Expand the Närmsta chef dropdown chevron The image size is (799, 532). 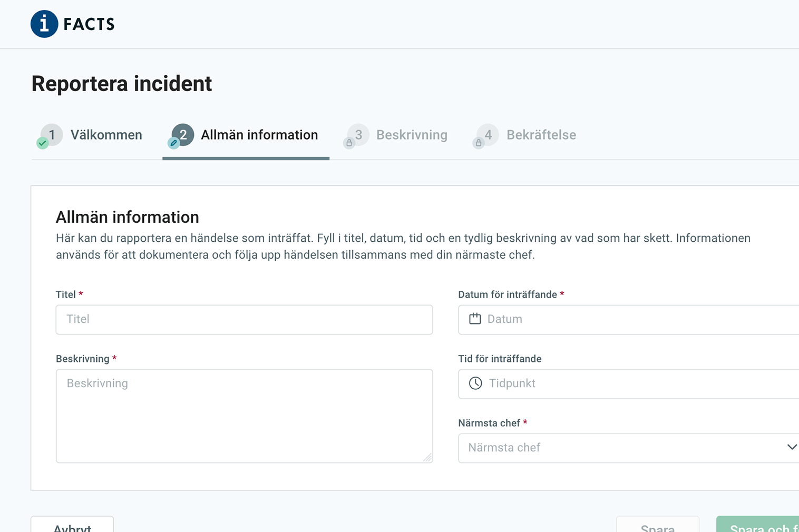point(791,447)
